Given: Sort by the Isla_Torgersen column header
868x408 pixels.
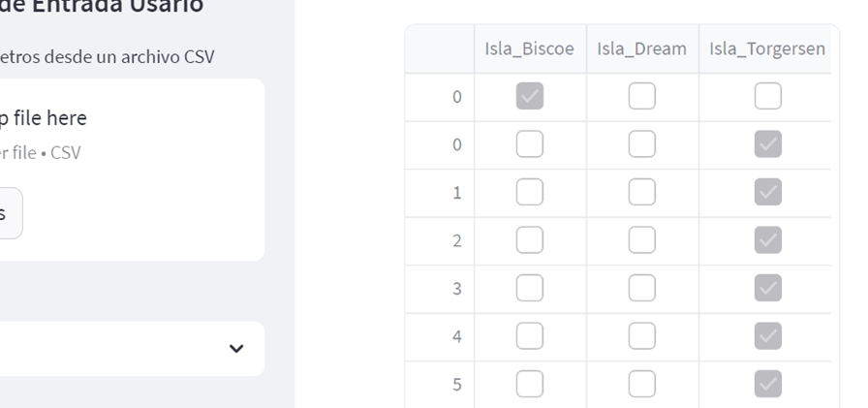Looking at the screenshot, I should [767, 49].
